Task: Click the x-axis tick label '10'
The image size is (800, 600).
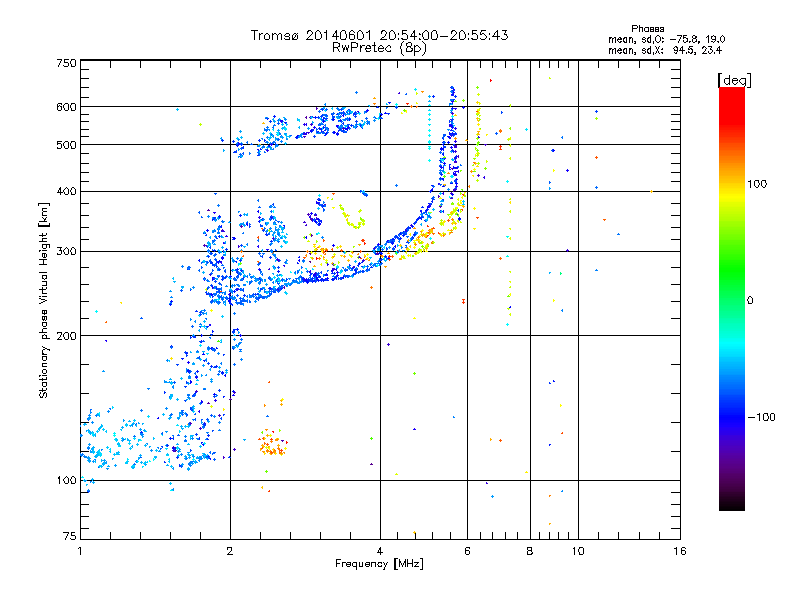Action: pyautogui.click(x=578, y=551)
